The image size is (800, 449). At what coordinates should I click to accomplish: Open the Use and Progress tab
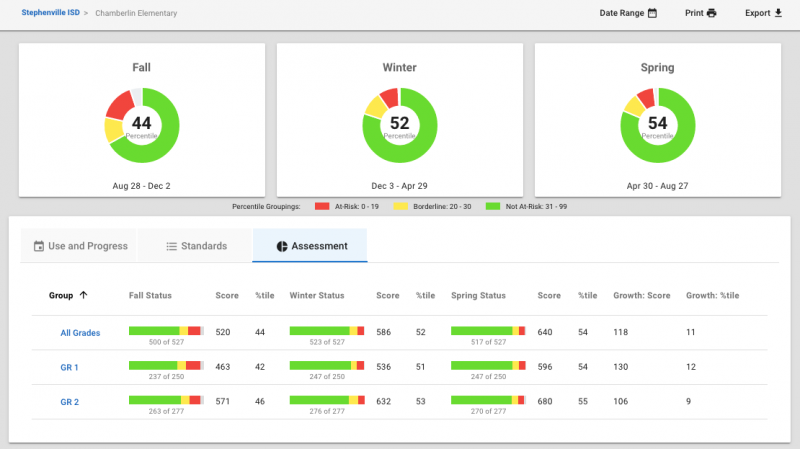tap(80, 246)
